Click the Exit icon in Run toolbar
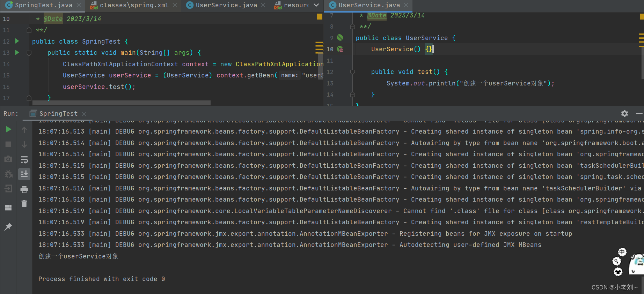The image size is (644, 294). click(x=8, y=189)
